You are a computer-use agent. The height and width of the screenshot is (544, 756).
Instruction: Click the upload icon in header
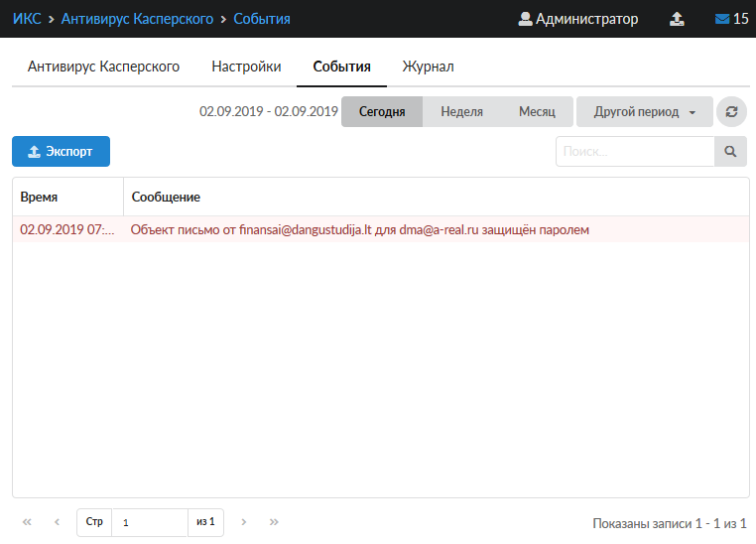click(x=677, y=19)
